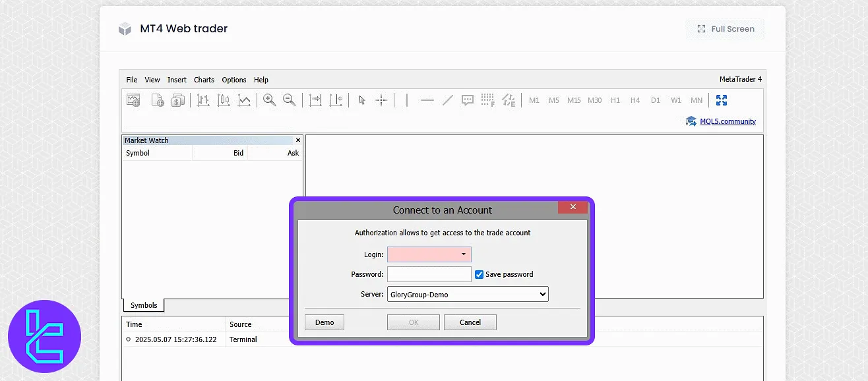Click the MT4 Web trader cube icon
The image size is (868, 381).
(x=125, y=29)
